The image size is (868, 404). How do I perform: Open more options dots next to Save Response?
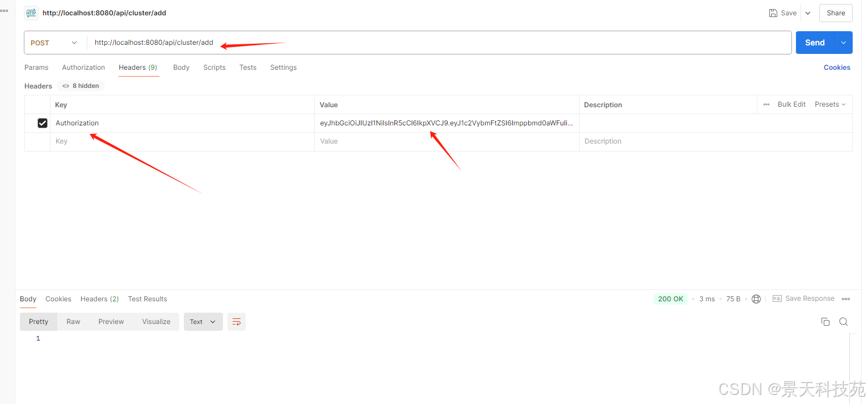point(846,299)
